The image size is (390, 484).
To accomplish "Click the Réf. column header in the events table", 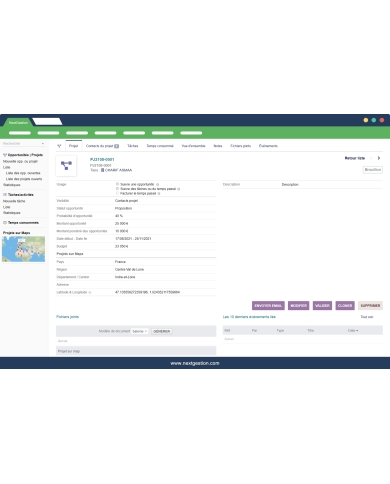I will click(x=227, y=331).
